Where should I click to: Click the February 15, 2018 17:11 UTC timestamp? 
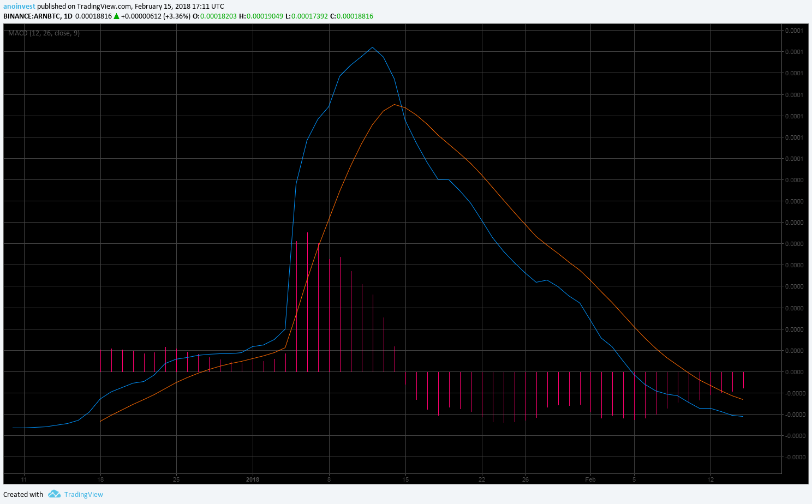(180, 7)
